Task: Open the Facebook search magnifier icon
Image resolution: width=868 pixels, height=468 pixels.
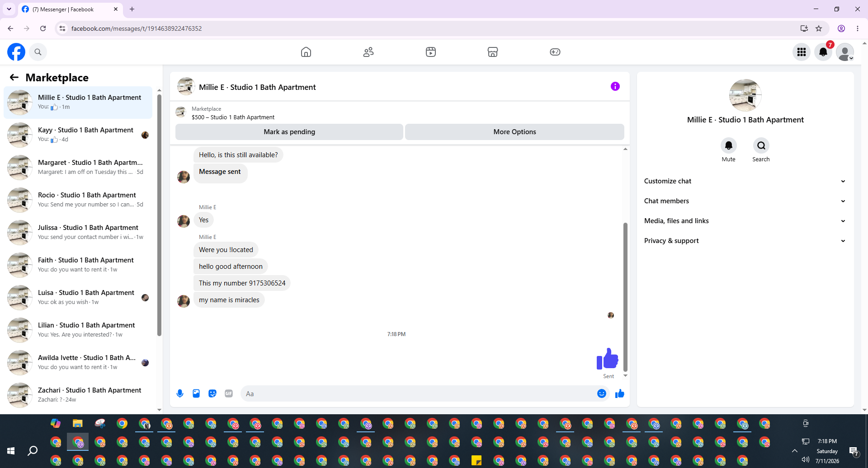Action: click(38, 52)
